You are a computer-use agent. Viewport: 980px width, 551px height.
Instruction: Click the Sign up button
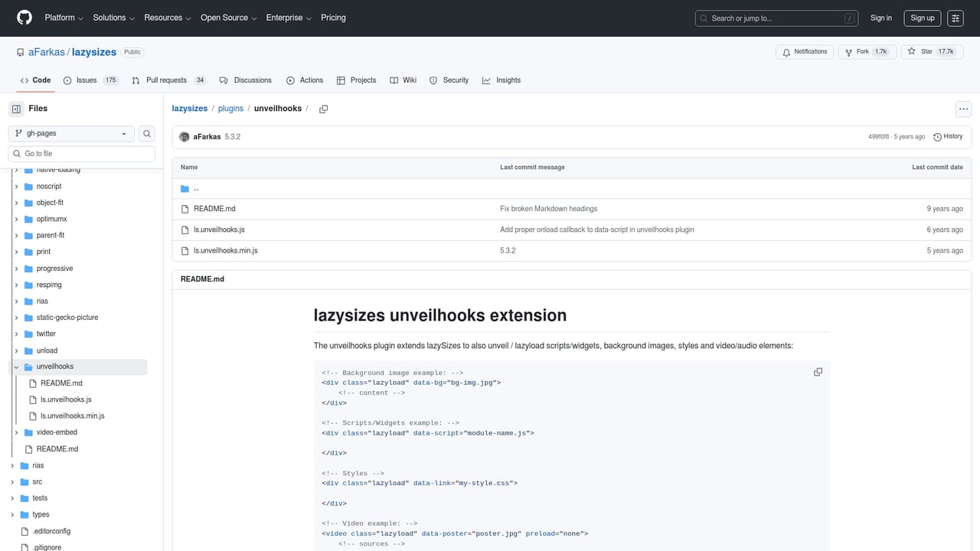tap(922, 18)
